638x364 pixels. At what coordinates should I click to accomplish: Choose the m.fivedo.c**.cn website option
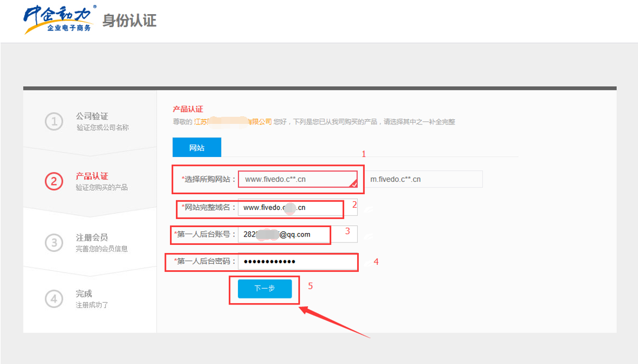423,179
